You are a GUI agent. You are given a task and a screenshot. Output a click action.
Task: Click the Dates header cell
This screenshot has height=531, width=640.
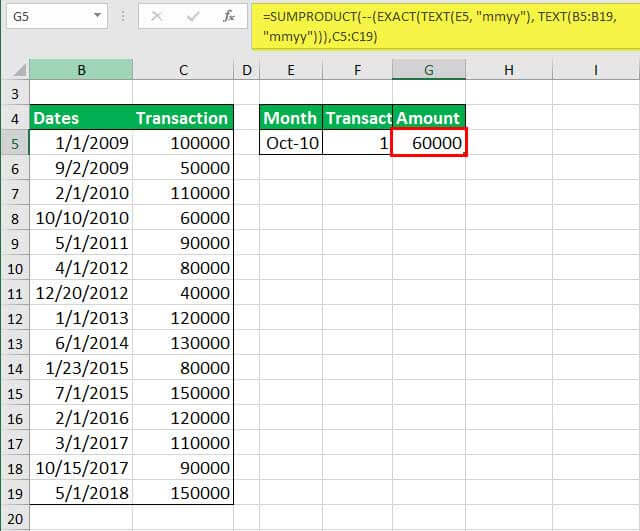click(81, 118)
